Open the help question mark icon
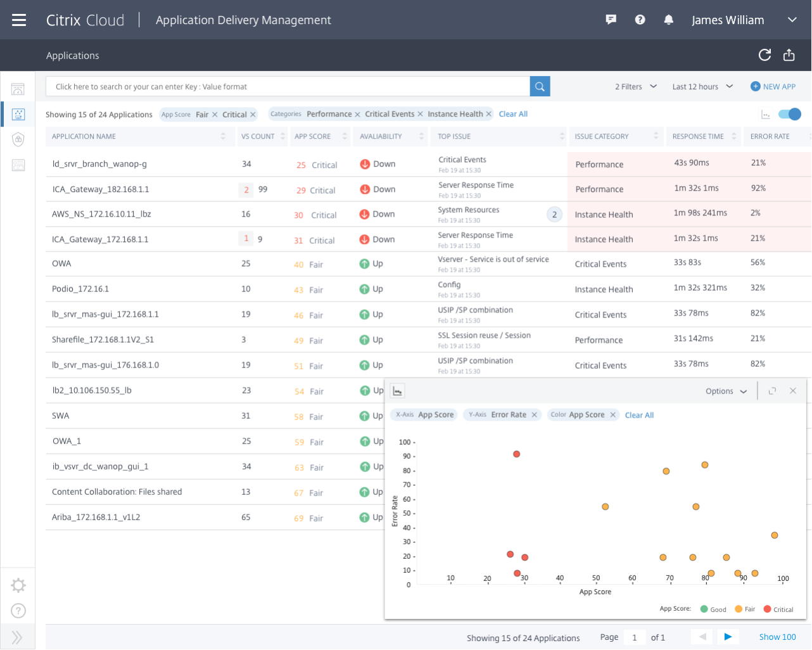This screenshot has width=812, height=650. pos(640,20)
